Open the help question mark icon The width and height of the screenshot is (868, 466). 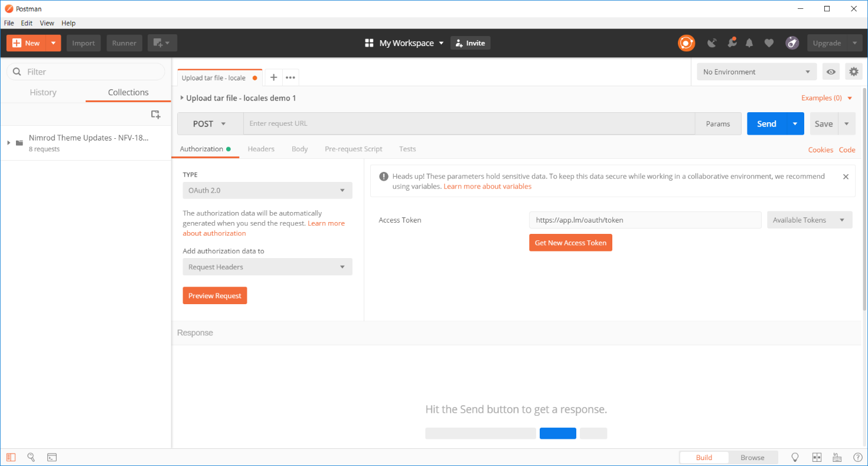click(x=857, y=457)
